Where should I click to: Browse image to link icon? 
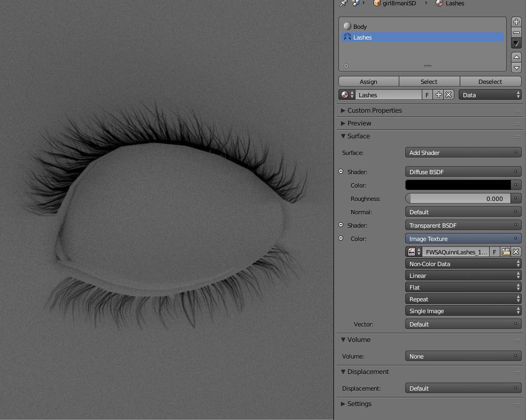click(414, 252)
